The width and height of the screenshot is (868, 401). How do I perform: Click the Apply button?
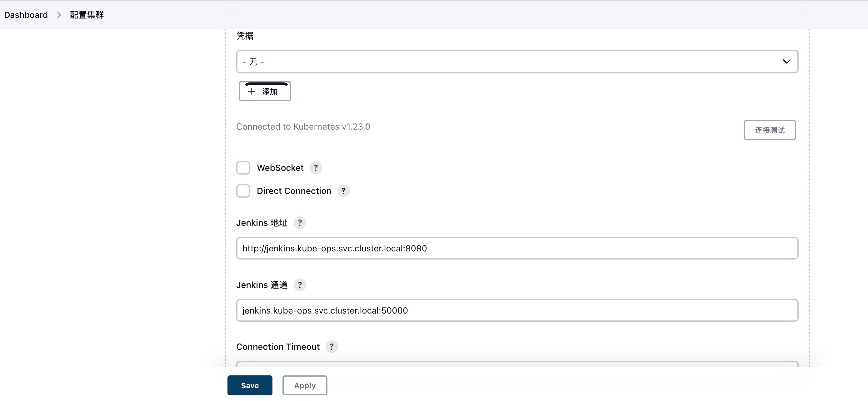click(304, 385)
